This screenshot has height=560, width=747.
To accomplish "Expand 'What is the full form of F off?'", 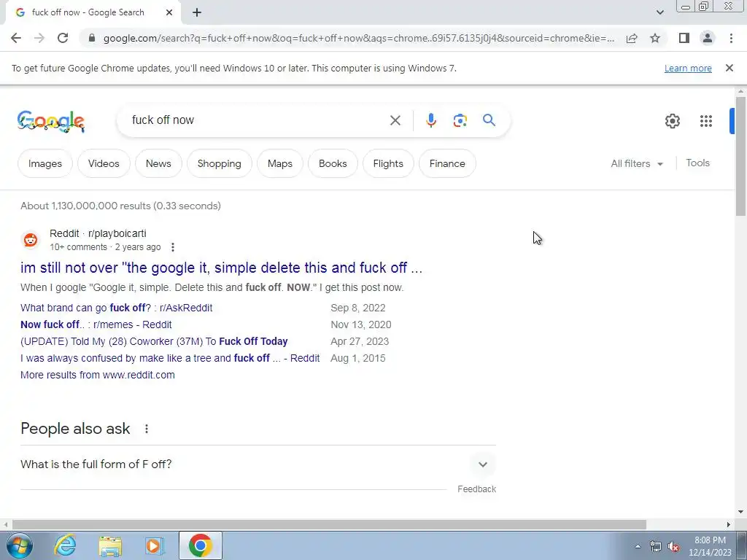I will [258, 464].
